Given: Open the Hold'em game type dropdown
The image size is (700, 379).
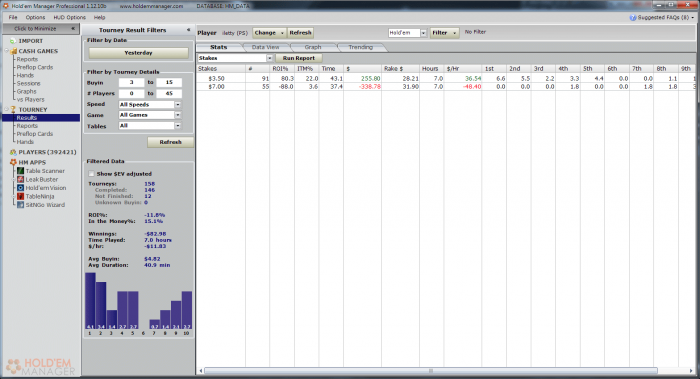Looking at the screenshot, I should pyautogui.click(x=423, y=33).
